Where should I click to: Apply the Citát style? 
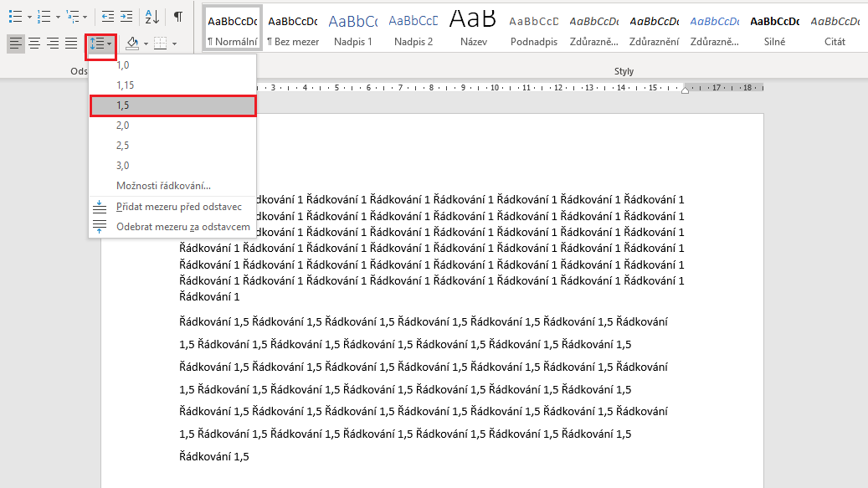(835, 28)
